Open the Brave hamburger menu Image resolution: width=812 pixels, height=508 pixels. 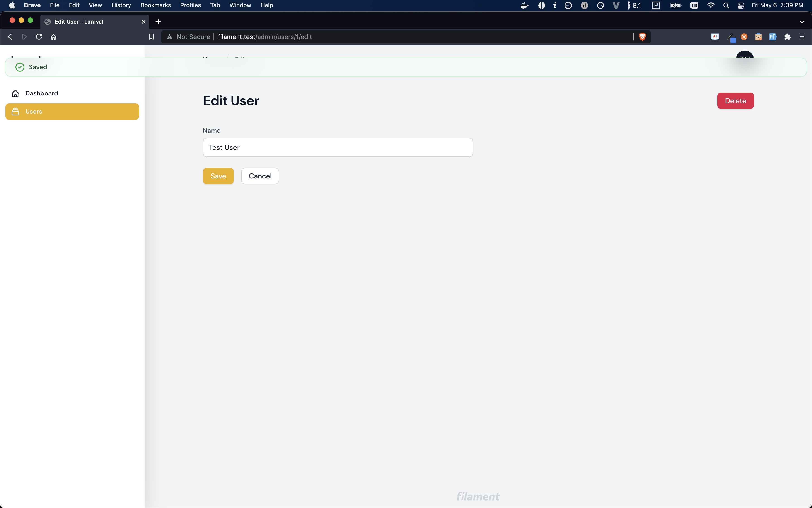click(802, 37)
